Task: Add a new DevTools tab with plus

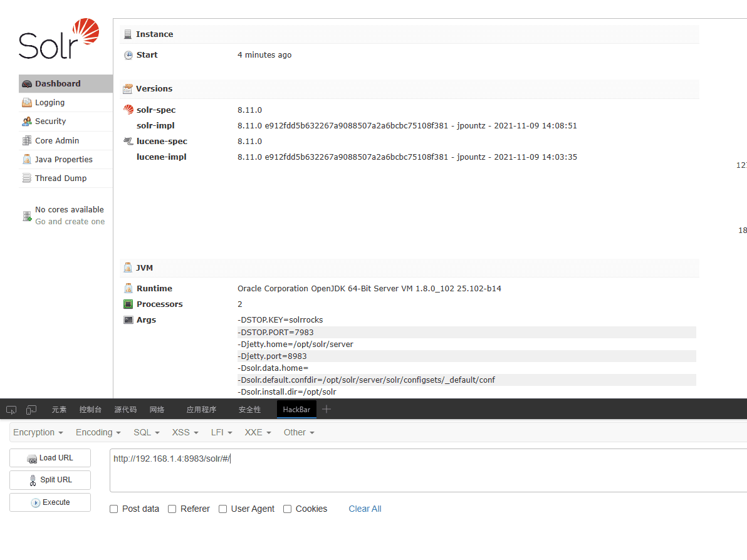Action: tap(326, 409)
